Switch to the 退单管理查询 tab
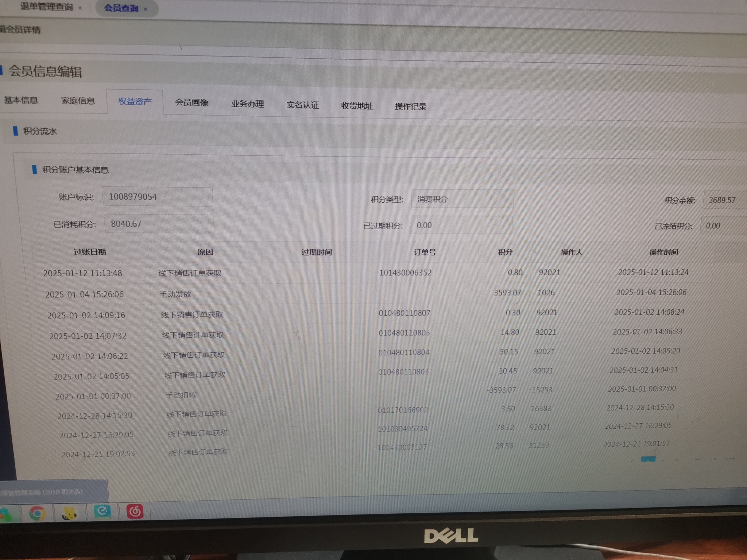The image size is (747, 560). coord(46,7)
